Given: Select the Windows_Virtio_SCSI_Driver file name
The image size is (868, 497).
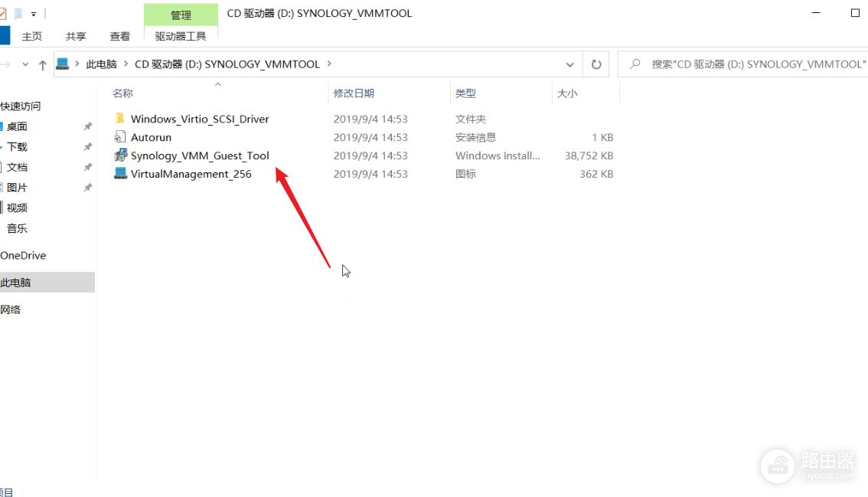Looking at the screenshot, I should (200, 119).
